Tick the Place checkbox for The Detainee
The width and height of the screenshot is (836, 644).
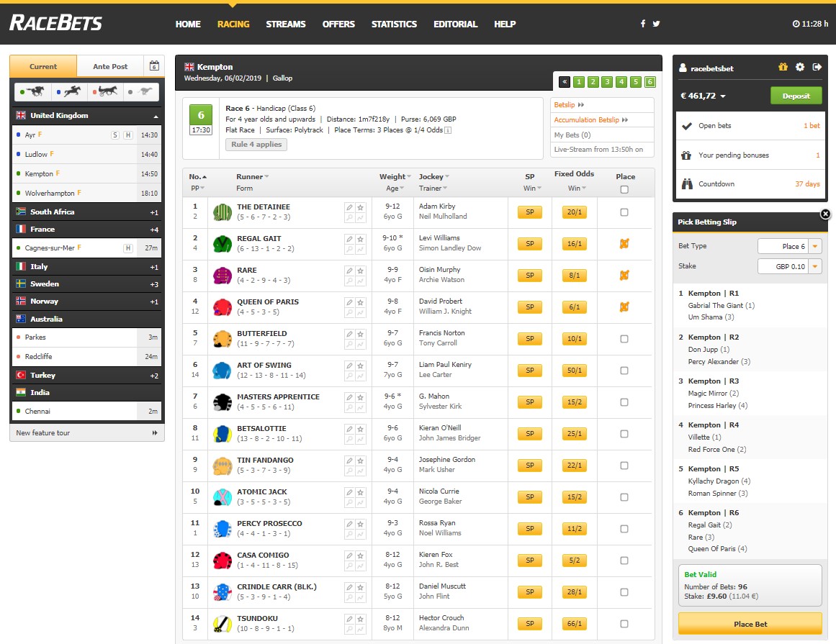(x=624, y=212)
